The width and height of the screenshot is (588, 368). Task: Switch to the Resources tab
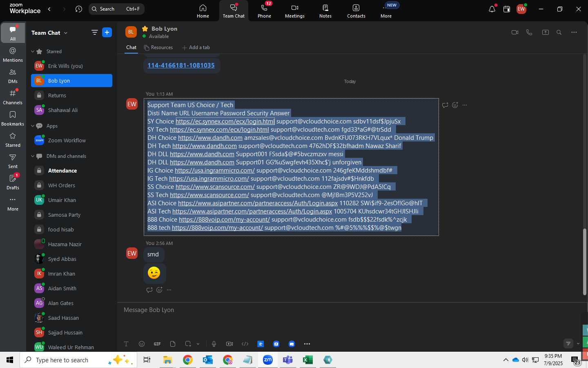[x=158, y=47]
